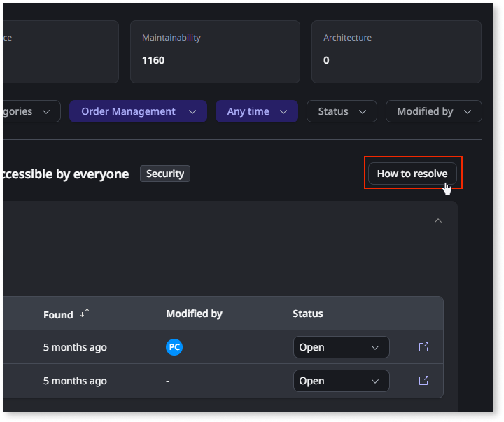Open the Status filter dropdown
The image size is (504, 422).
click(342, 111)
